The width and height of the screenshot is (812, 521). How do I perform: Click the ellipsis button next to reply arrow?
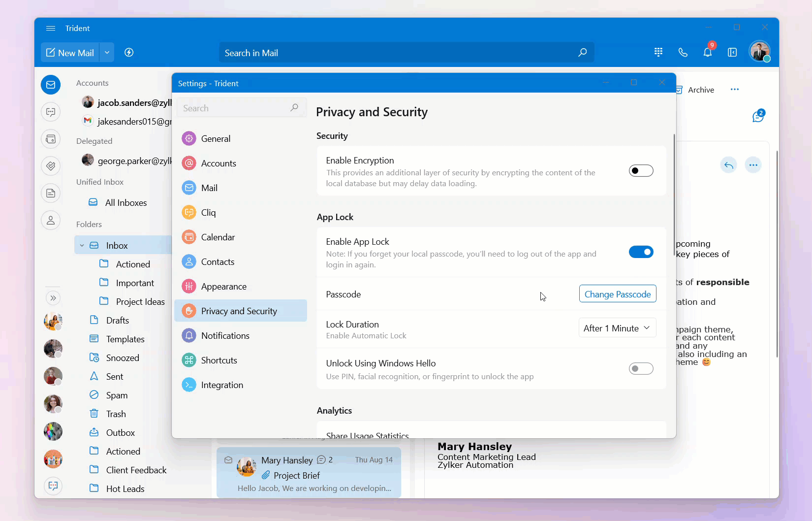click(x=753, y=165)
